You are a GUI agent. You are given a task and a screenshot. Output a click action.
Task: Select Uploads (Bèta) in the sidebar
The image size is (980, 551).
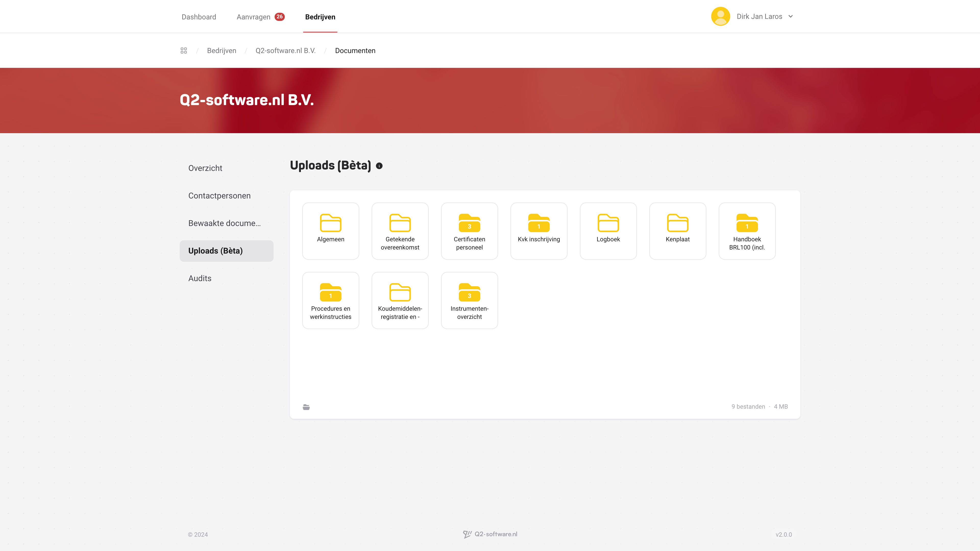[226, 251]
